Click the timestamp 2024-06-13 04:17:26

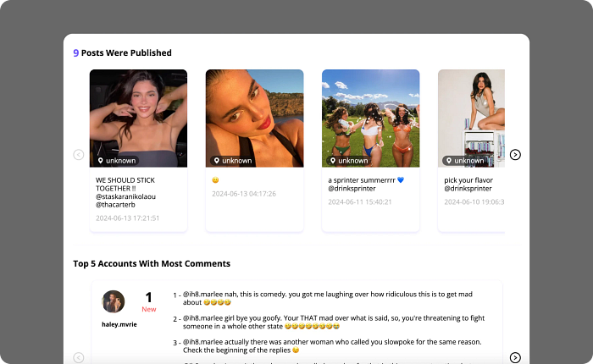244,194
